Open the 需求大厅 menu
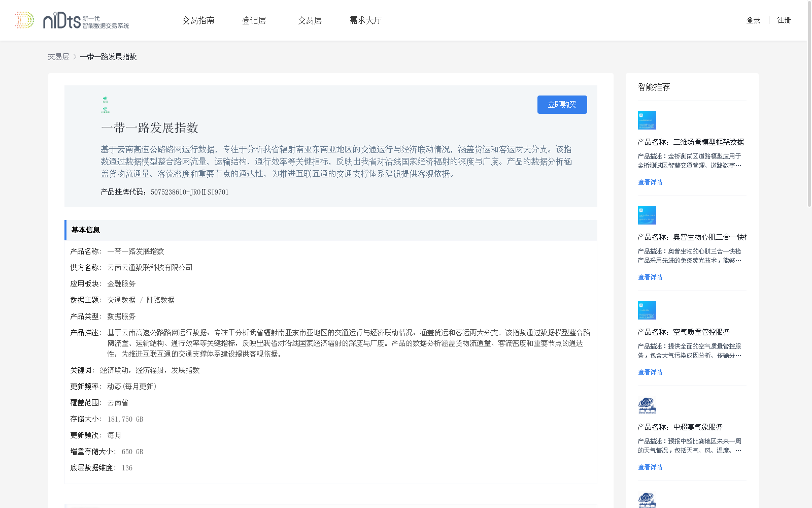The width and height of the screenshot is (812, 508). click(365, 20)
